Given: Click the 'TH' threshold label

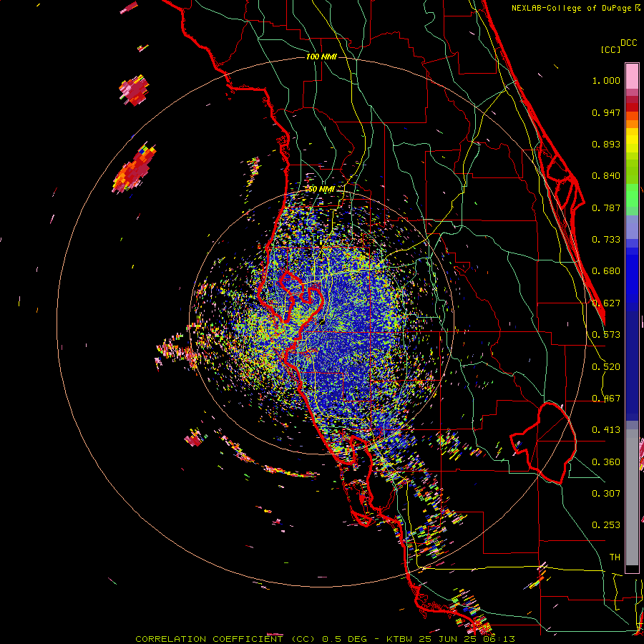Looking at the screenshot, I should click(x=615, y=557).
